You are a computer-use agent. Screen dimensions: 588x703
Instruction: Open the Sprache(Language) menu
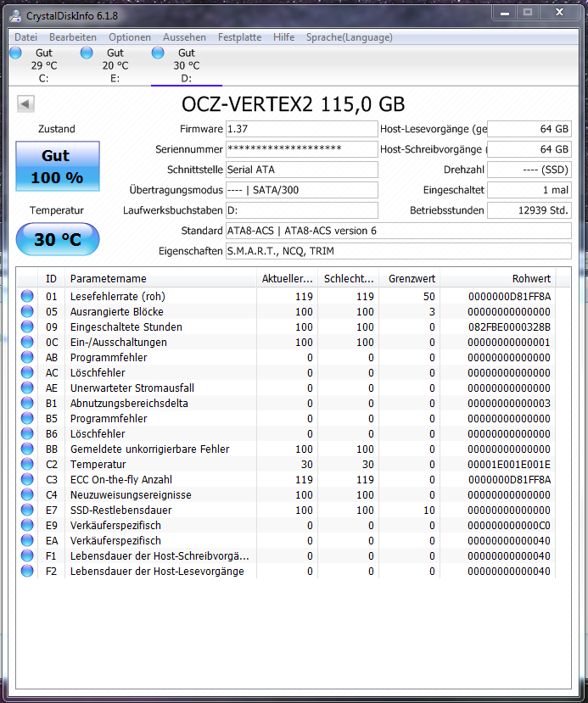[x=349, y=37]
